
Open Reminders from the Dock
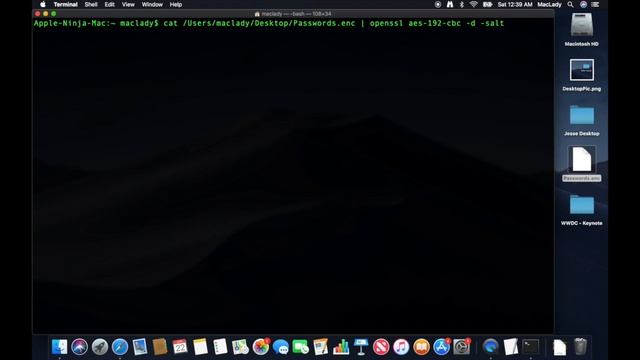coord(220,347)
